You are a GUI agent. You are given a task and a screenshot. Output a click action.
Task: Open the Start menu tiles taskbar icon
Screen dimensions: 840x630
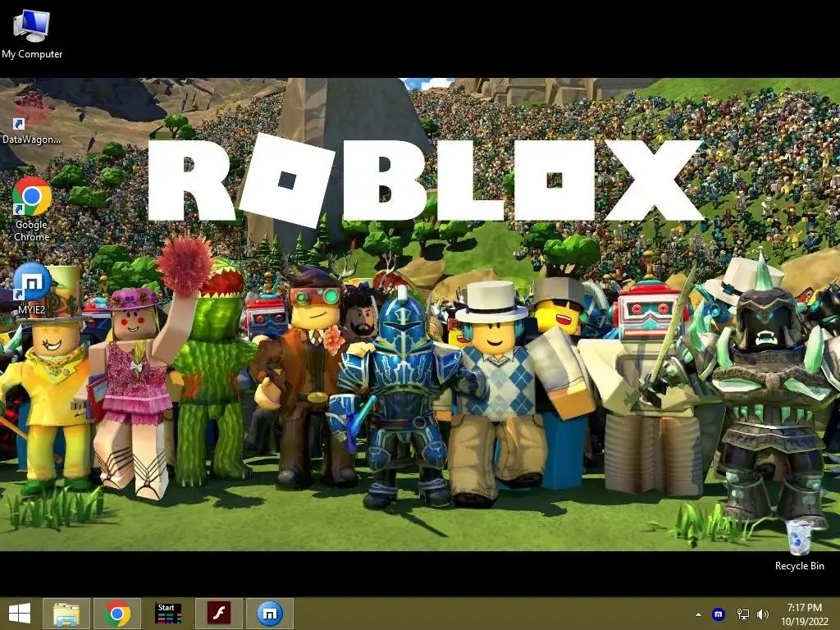click(x=168, y=614)
